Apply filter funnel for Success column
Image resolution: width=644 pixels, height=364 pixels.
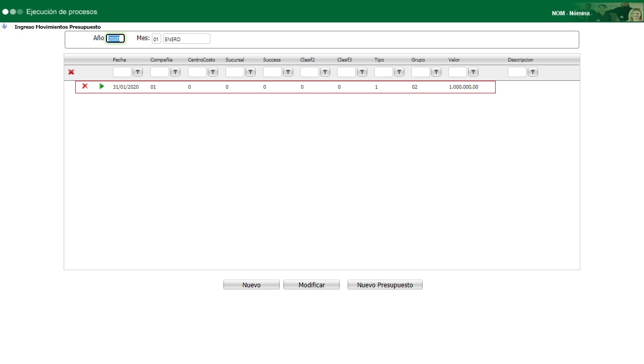point(288,72)
